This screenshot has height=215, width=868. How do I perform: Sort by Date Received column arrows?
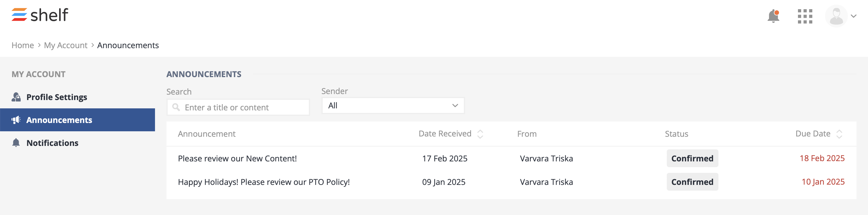click(480, 134)
